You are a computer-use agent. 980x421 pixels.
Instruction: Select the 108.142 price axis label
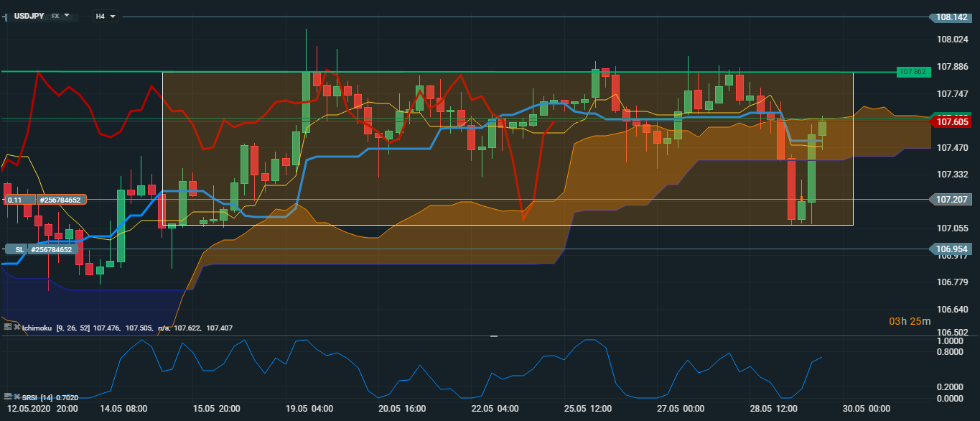pos(954,17)
